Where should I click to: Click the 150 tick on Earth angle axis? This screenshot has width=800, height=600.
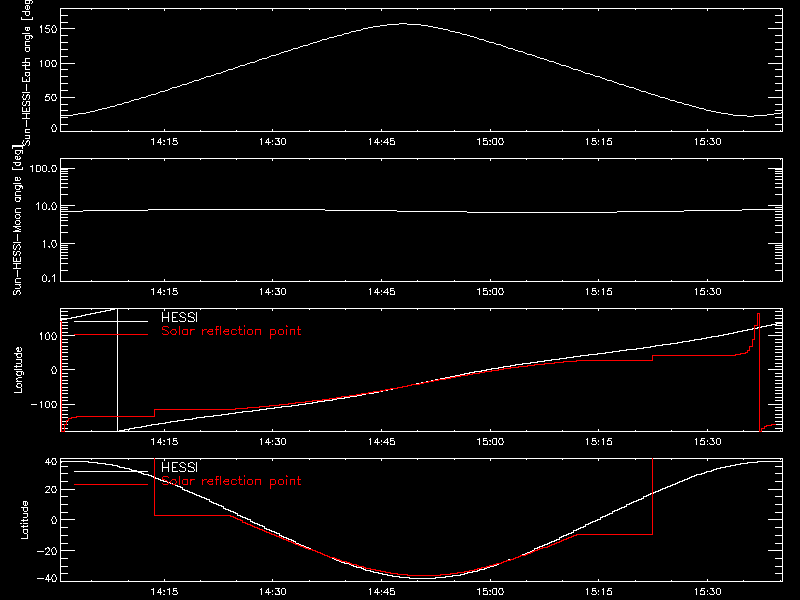pyautogui.click(x=49, y=29)
